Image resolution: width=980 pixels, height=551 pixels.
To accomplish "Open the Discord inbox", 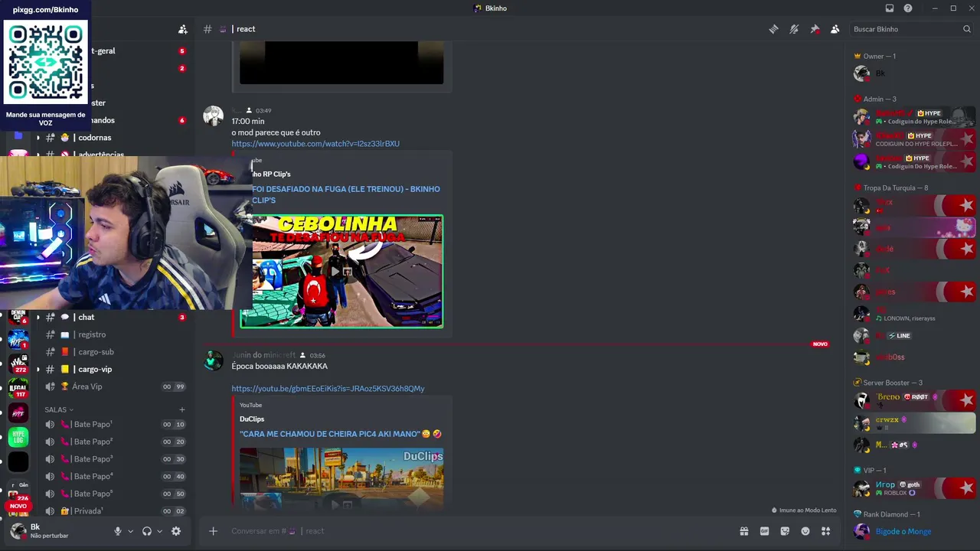I will 890,8.
